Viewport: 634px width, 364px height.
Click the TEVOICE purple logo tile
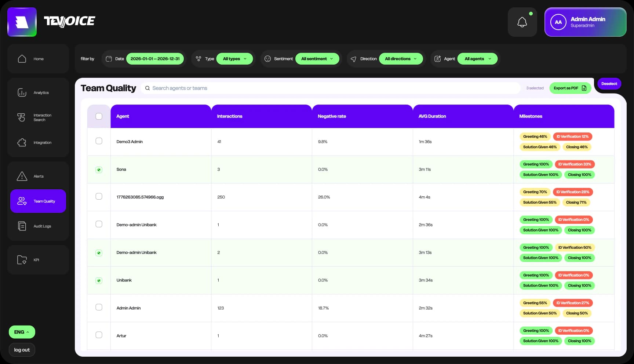point(22,22)
